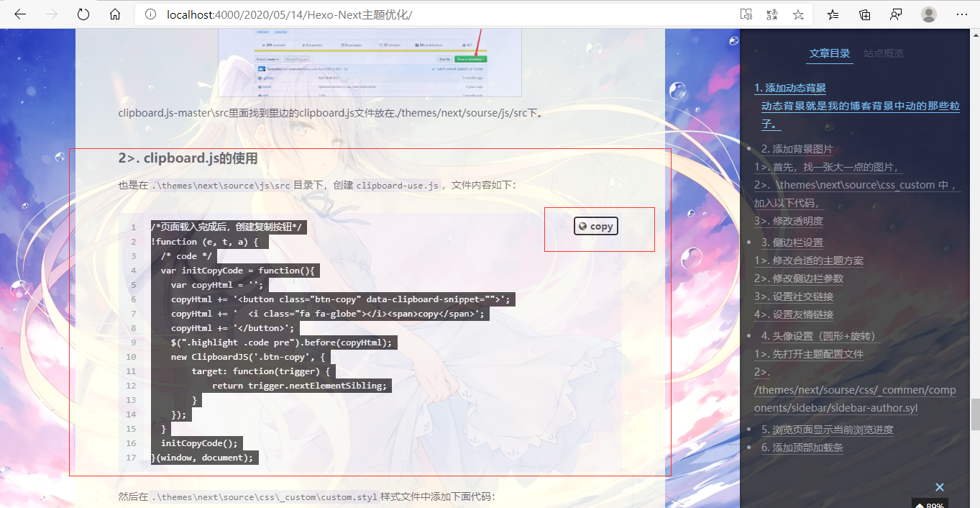This screenshot has width=980, height=508.
Task: Jump to section 5. 浏览页面显示当前浏览进度
Action: coord(828,430)
